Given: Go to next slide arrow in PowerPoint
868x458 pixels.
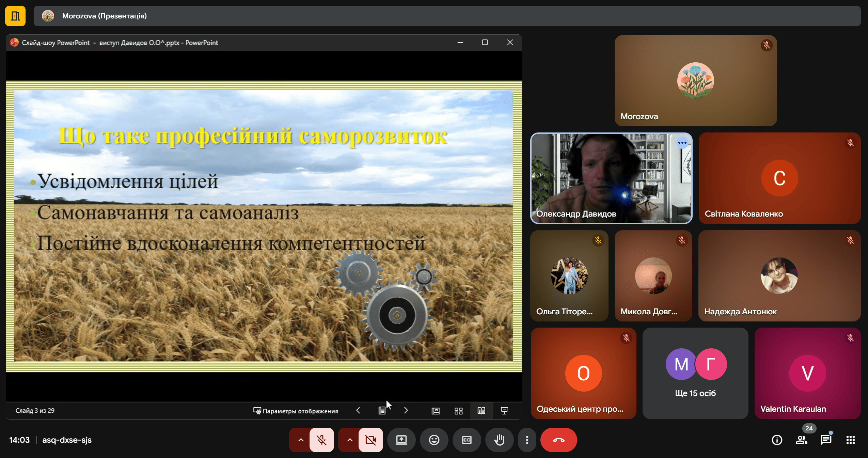Looking at the screenshot, I should pos(406,411).
